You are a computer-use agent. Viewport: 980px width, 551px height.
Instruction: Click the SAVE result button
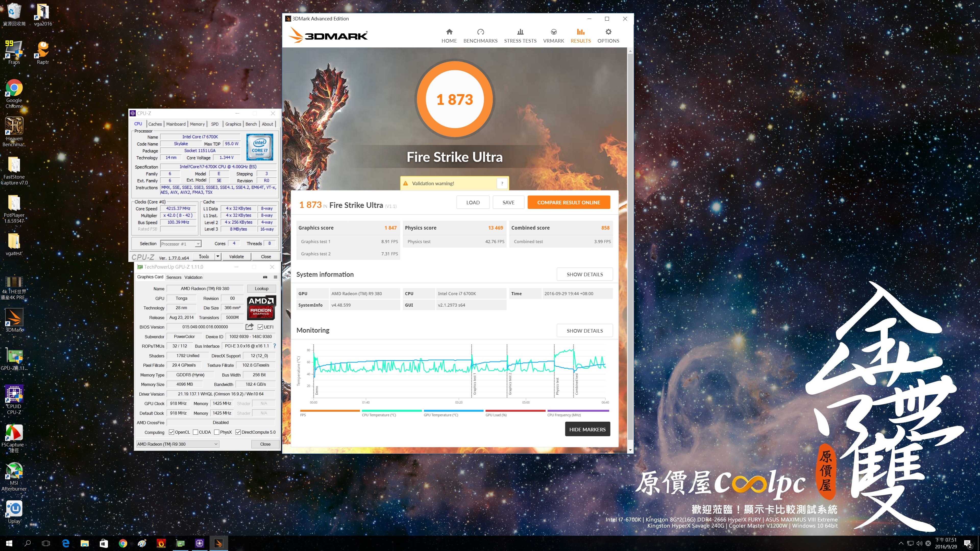click(508, 202)
